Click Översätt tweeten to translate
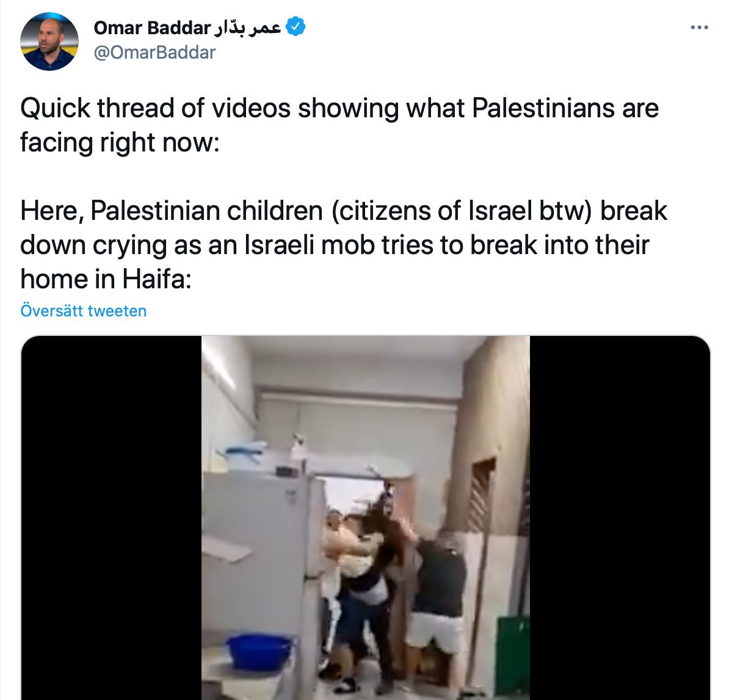 tap(84, 311)
